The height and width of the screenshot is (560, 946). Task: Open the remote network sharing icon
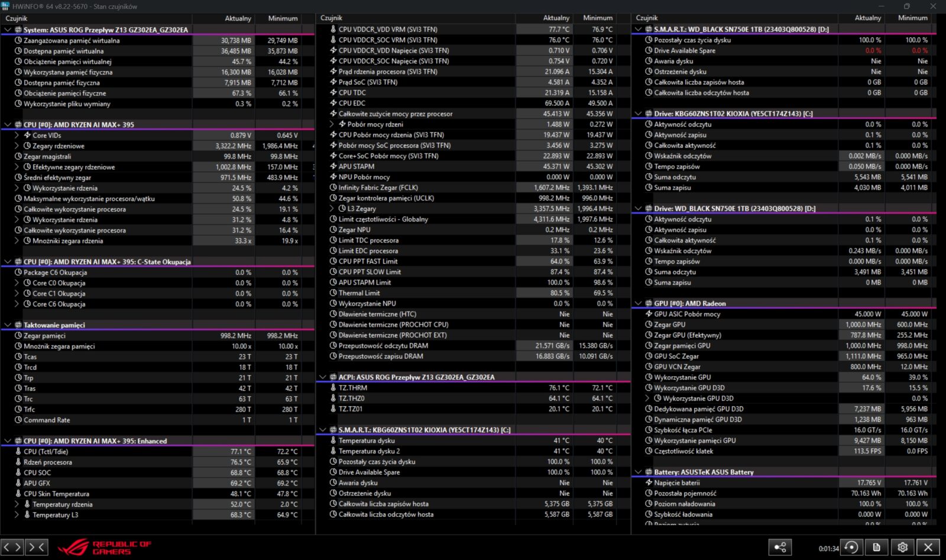[780, 548]
